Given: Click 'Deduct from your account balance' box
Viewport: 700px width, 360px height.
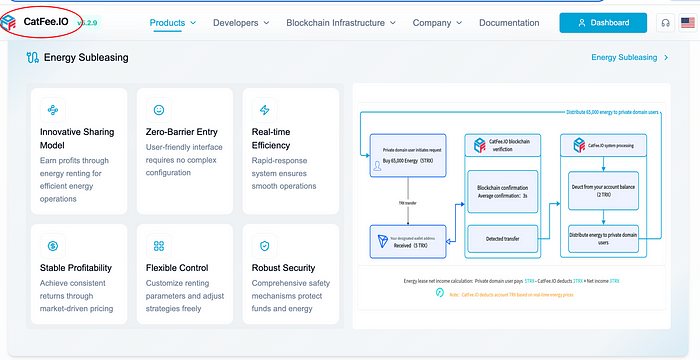Looking at the screenshot, I should coord(604,191).
